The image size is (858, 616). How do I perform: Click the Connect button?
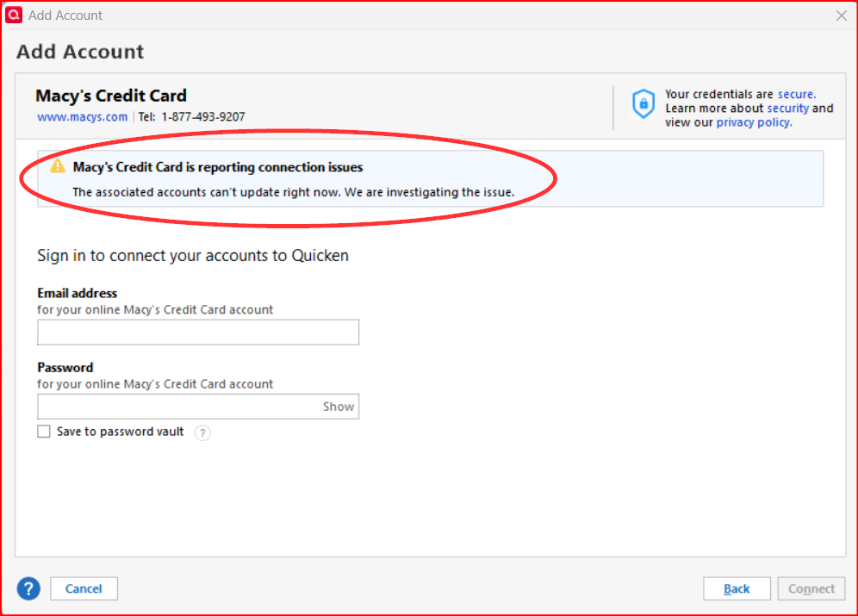(x=811, y=588)
